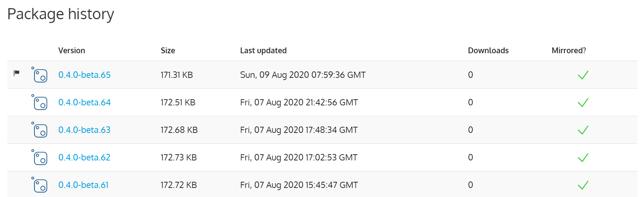Open version 0.4.0-beta.63 link
The height and width of the screenshot is (197, 644).
click(84, 130)
